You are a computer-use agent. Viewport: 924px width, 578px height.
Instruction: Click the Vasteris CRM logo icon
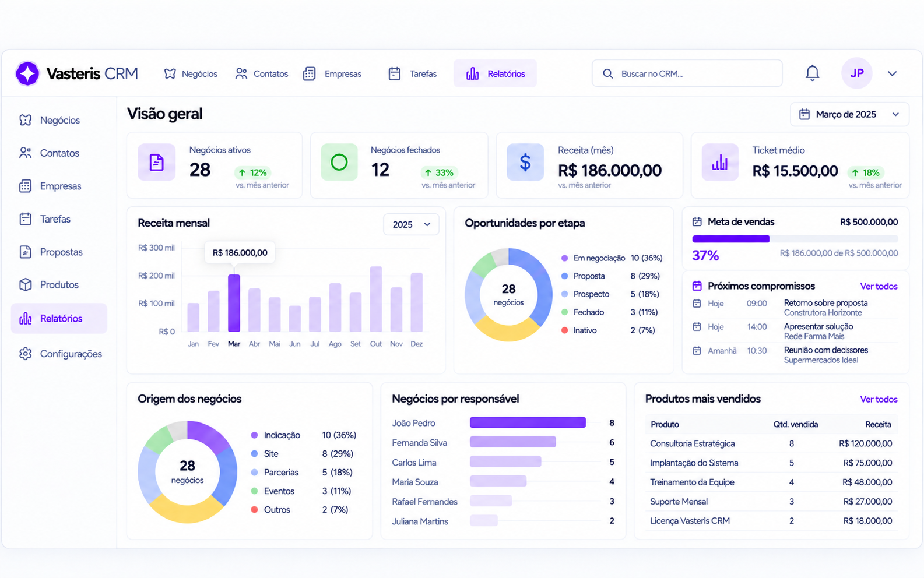pyautogui.click(x=27, y=73)
